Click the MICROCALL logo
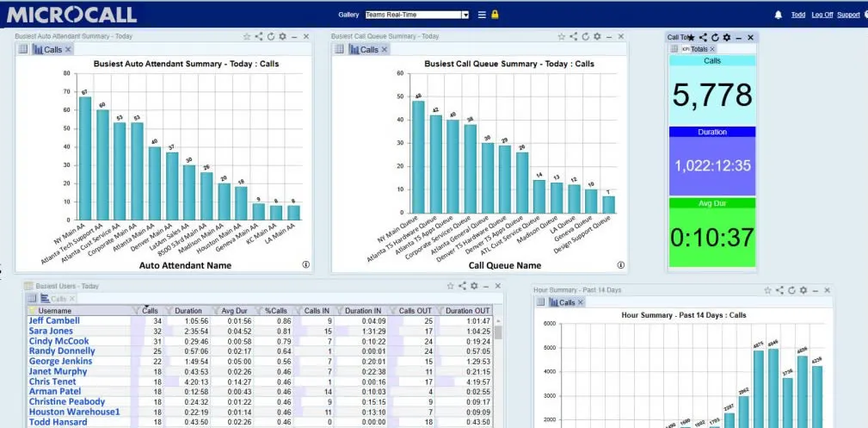The width and height of the screenshot is (868, 428). point(71,15)
